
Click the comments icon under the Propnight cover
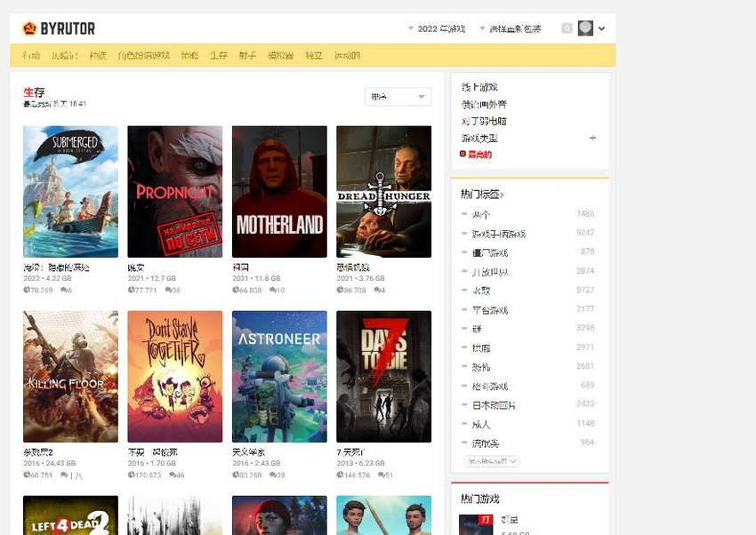[x=168, y=290]
